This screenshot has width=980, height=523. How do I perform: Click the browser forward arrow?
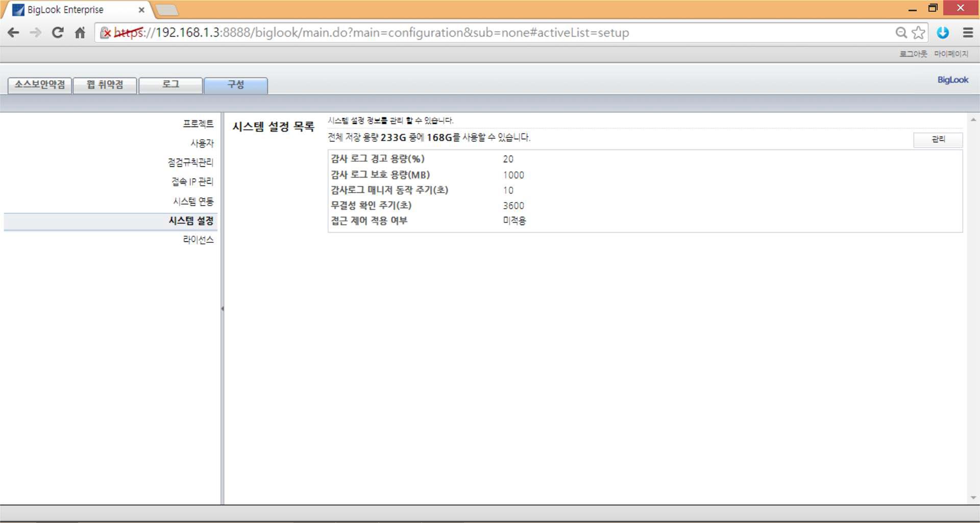[36, 33]
